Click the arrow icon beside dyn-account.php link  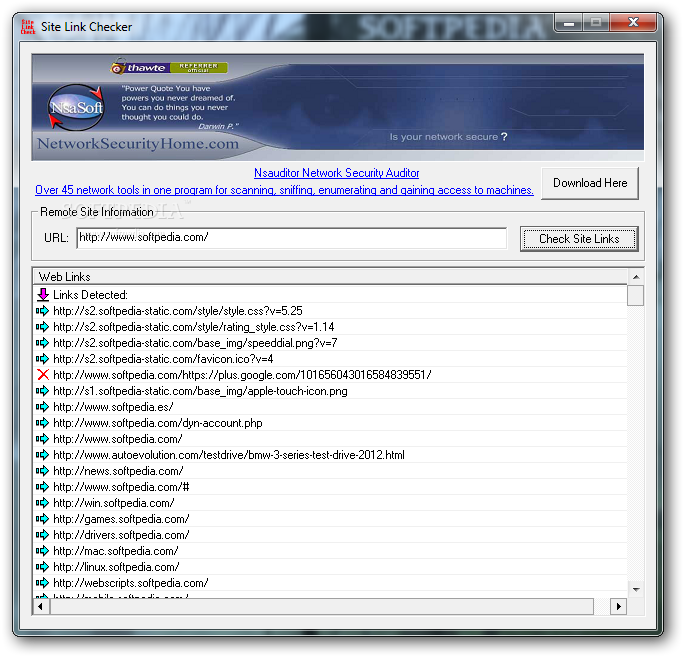(x=42, y=423)
